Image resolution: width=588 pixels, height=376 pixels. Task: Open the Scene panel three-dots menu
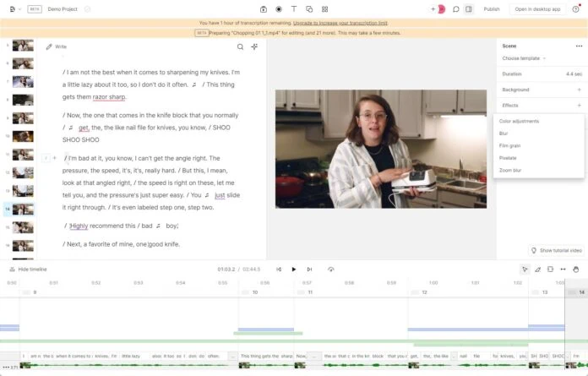point(579,46)
